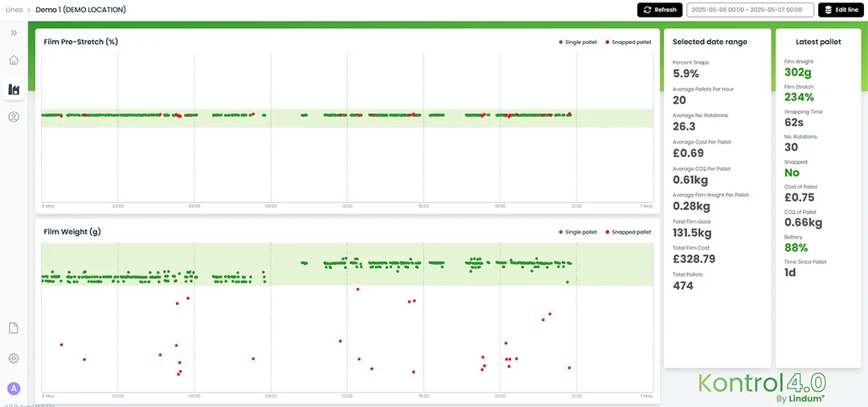Open the factory Lines icon in sidebar
868x407 pixels.
14,89
